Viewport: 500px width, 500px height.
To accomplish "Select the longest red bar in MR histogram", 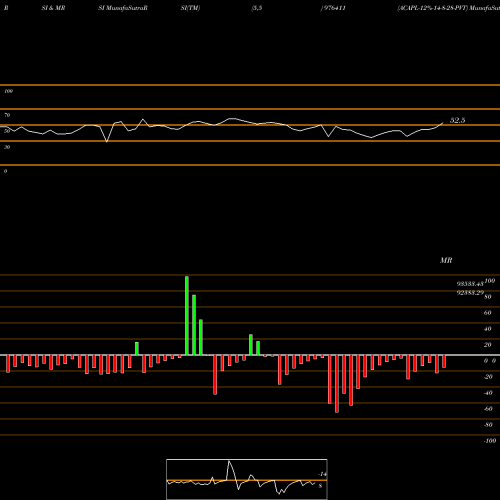I will [x=337, y=384].
